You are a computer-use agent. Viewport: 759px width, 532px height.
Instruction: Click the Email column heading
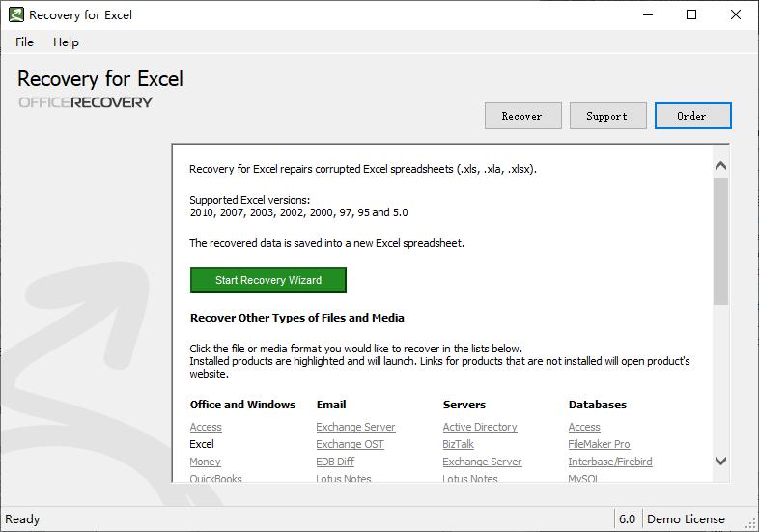(x=331, y=405)
